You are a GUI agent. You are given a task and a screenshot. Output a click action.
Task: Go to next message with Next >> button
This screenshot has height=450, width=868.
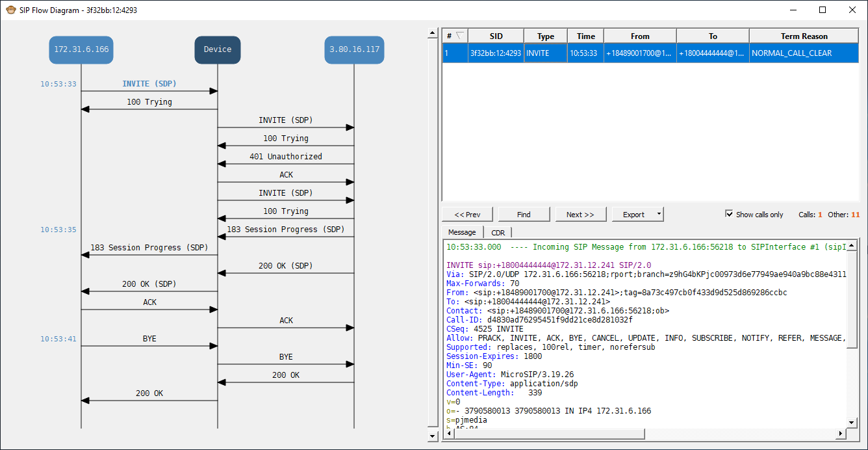(580, 214)
